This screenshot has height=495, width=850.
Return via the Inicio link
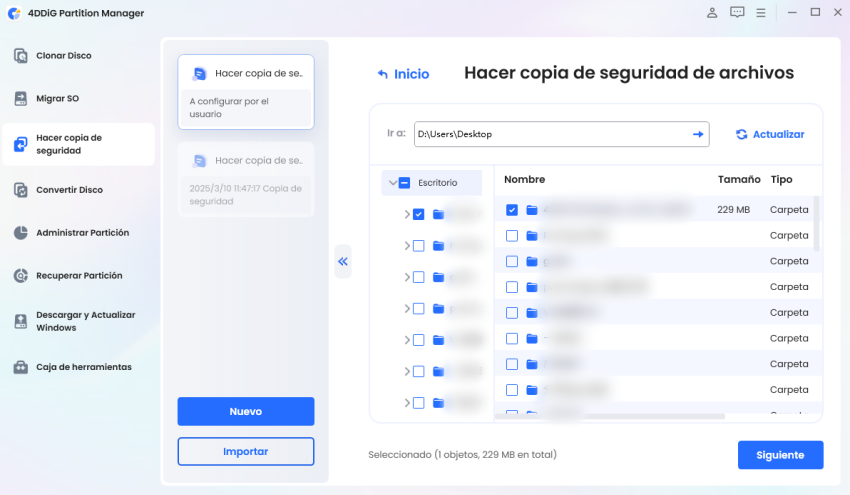point(411,74)
